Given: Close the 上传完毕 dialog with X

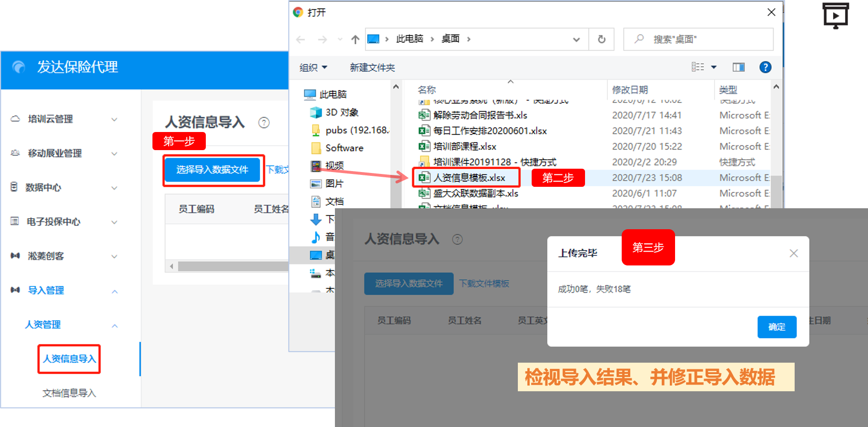Looking at the screenshot, I should point(793,253).
